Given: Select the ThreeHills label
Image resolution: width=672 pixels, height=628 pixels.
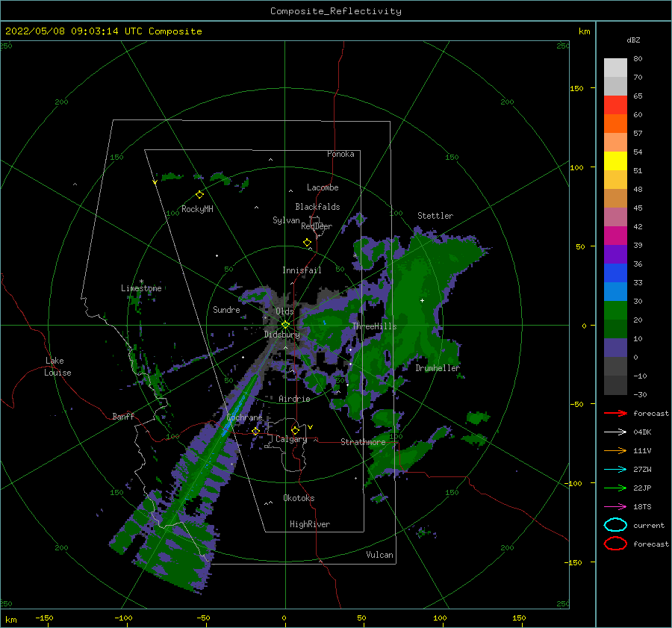Looking at the screenshot, I should (375, 326).
